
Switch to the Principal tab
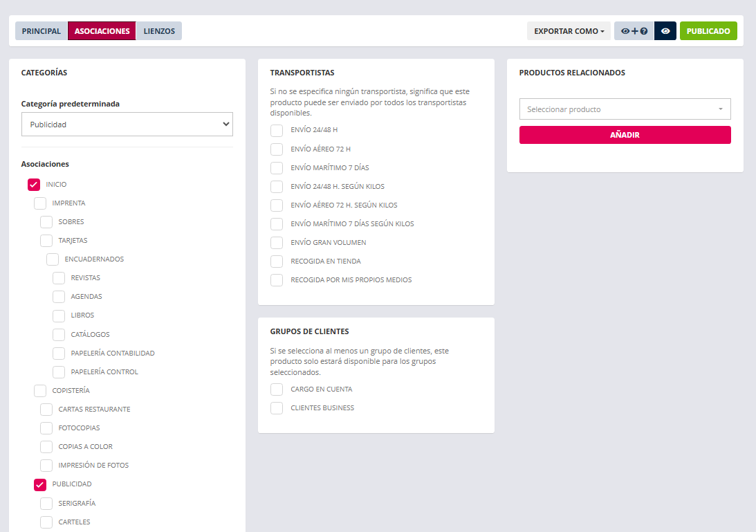42,31
